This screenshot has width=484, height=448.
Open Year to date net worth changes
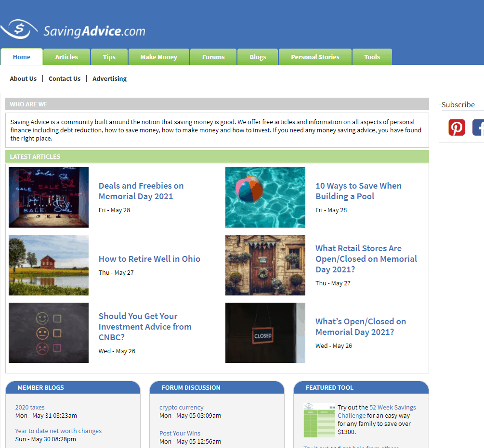58,431
